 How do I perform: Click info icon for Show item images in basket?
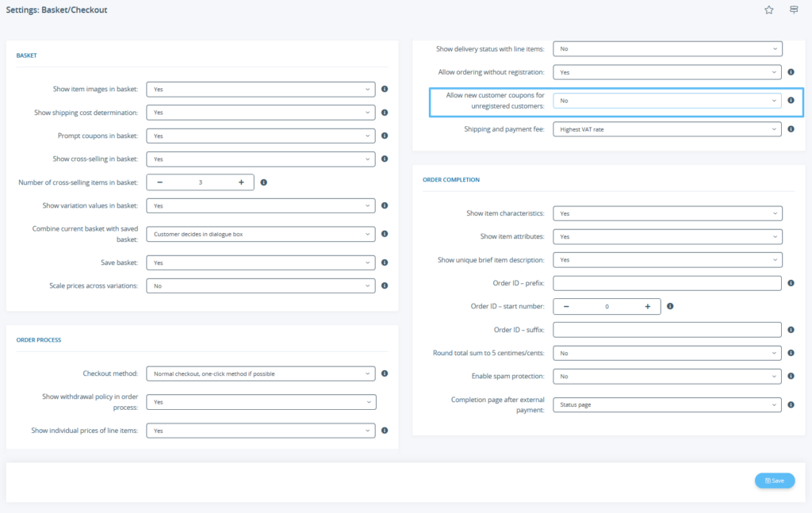pos(385,90)
